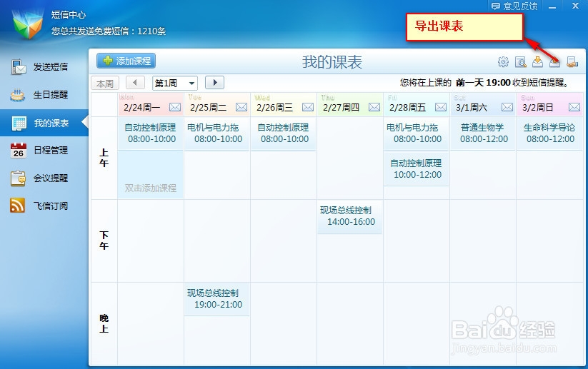Click the envelope icon for 2/24周一
This screenshot has width=588, height=369.
175,108
